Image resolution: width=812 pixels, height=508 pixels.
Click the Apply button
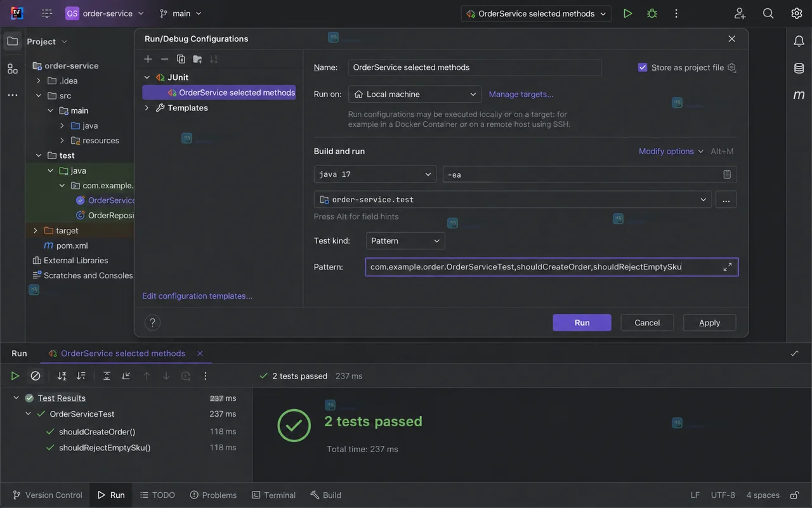point(709,322)
